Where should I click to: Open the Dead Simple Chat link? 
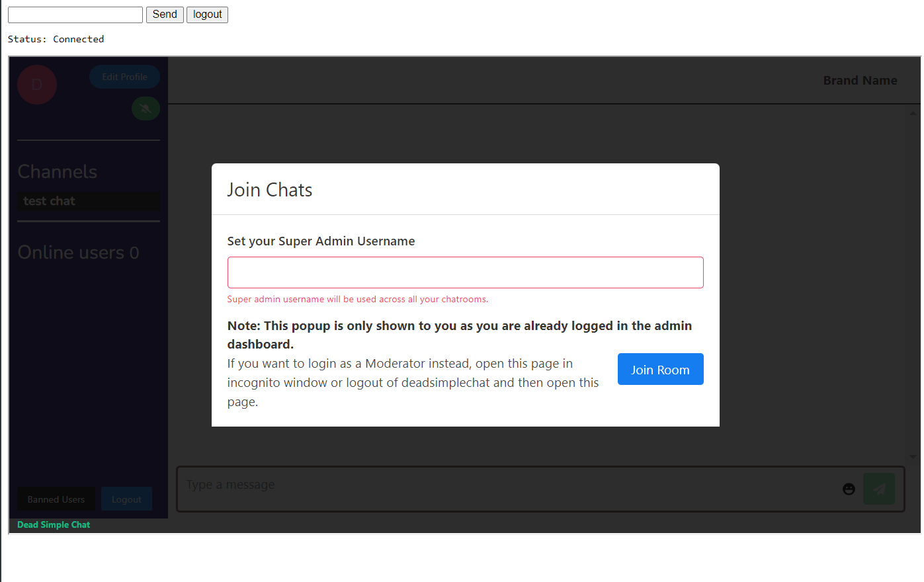tap(53, 524)
